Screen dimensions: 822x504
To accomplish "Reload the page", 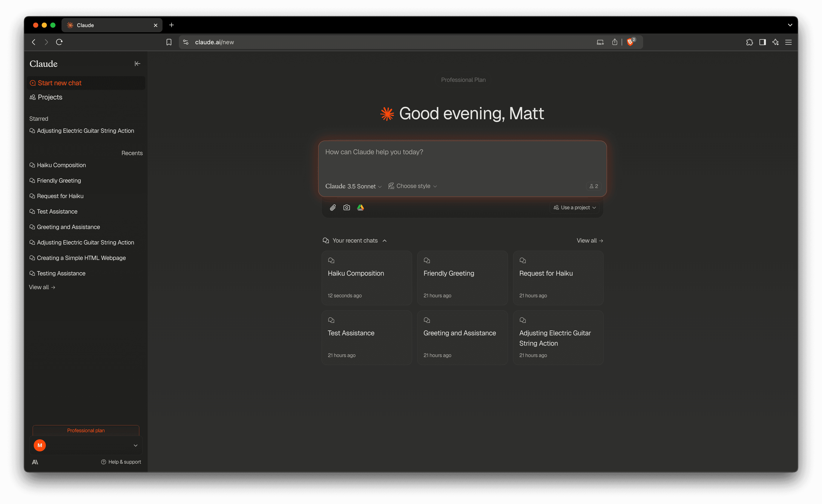I will pos(59,42).
